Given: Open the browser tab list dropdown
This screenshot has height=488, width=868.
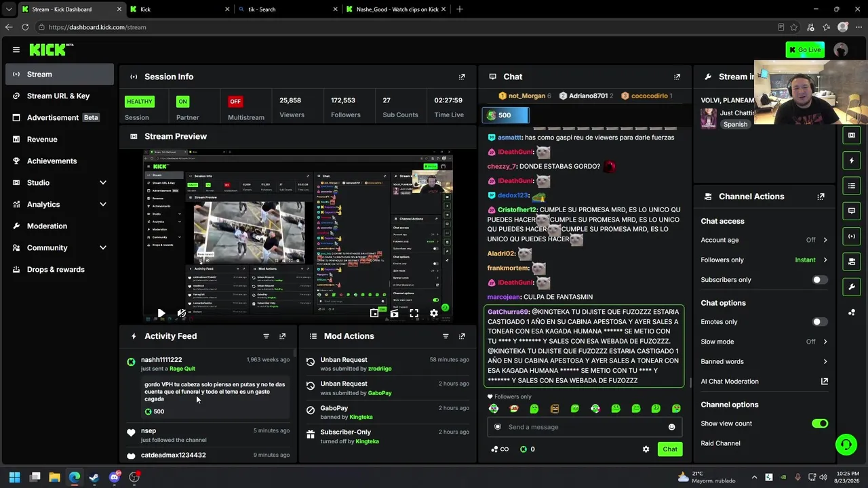Looking at the screenshot, I should click(8, 9).
